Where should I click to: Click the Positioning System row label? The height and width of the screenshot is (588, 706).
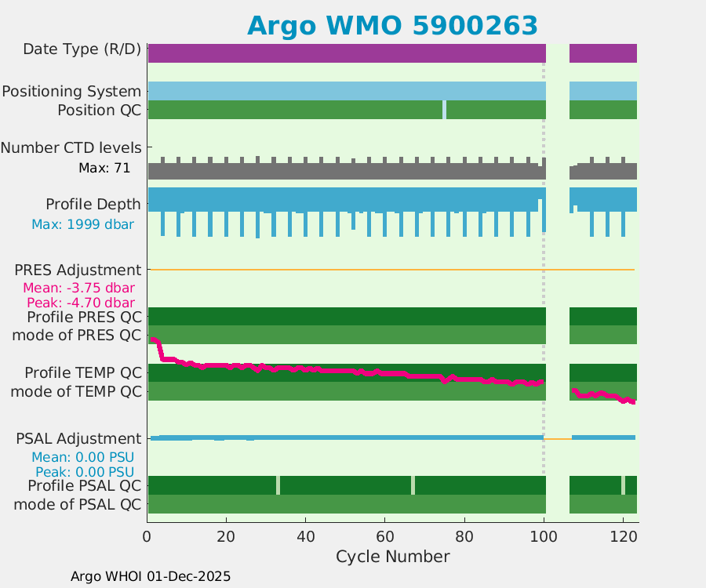[x=71, y=92]
